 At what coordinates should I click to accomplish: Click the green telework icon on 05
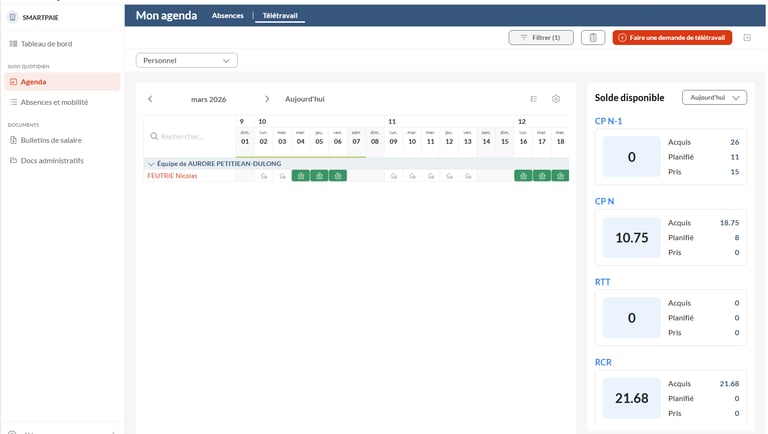tap(319, 176)
